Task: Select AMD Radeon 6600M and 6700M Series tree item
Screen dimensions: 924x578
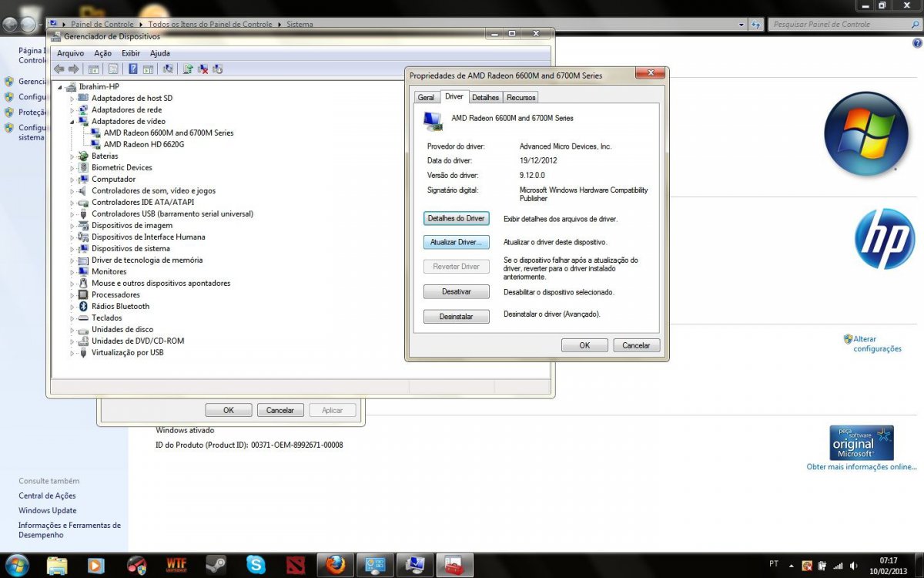Action: tap(169, 133)
